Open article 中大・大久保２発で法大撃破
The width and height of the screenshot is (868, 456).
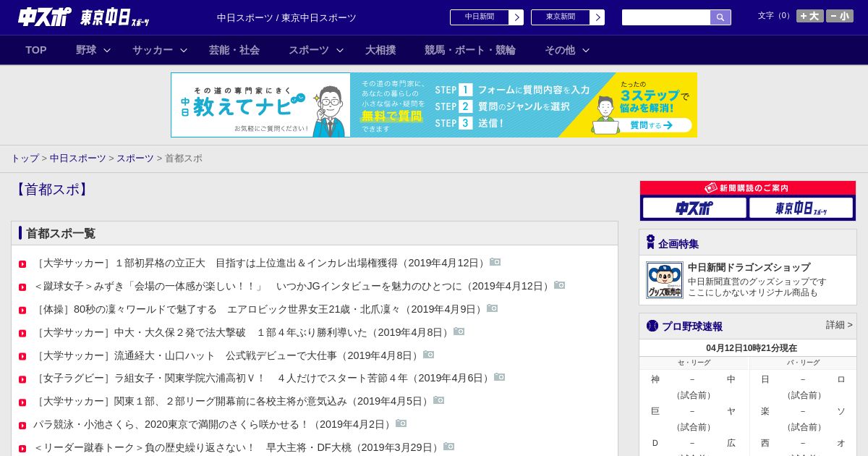click(243, 332)
